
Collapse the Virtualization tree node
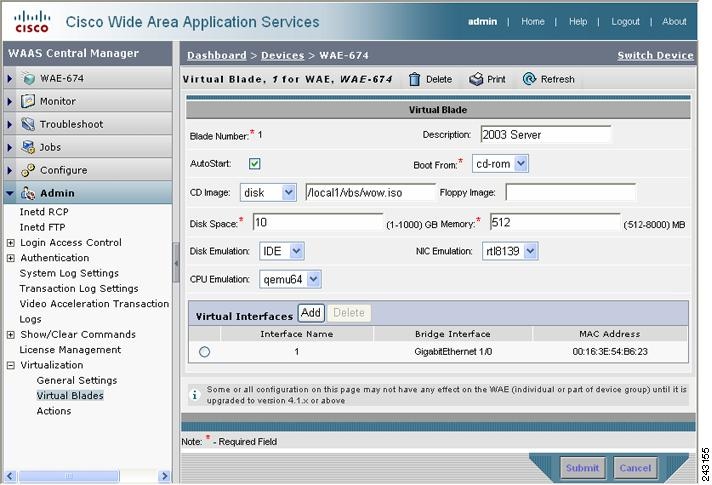point(10,365)
